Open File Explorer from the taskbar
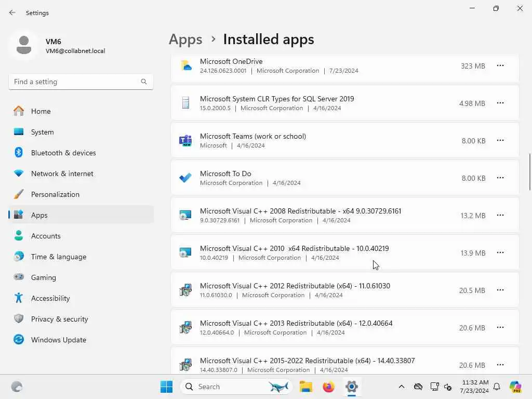Viewport: 532px width, 399px height. pos(305,387)
